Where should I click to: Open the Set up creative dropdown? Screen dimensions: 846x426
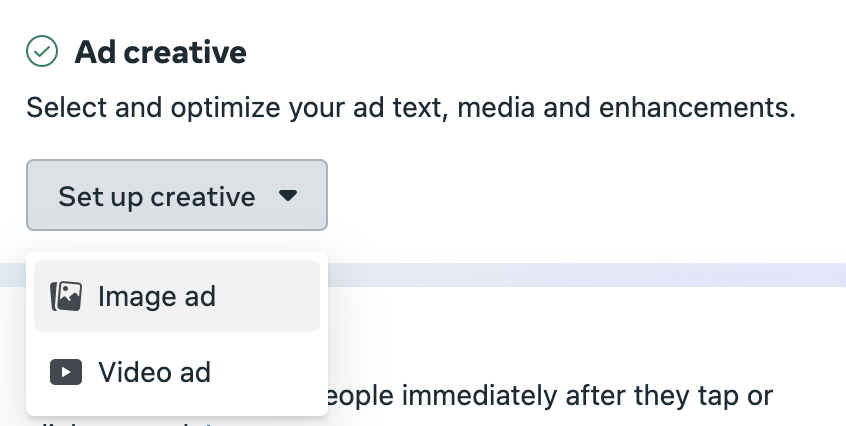pyautogui.click(x=177, y=195)
